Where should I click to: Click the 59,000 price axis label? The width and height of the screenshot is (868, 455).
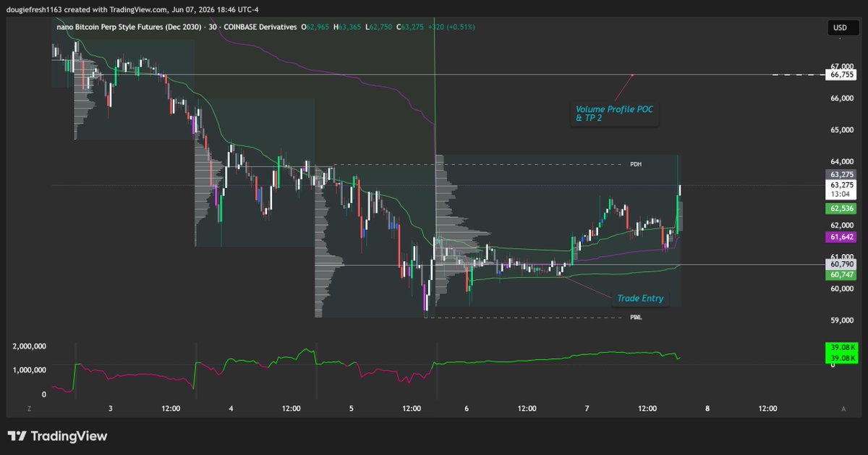click(x=843, y=320)
